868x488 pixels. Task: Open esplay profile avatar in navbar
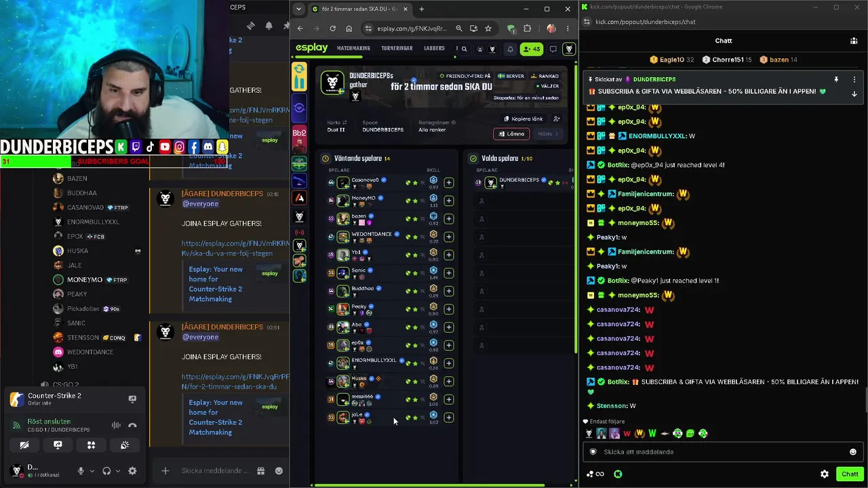pos(569,49)
